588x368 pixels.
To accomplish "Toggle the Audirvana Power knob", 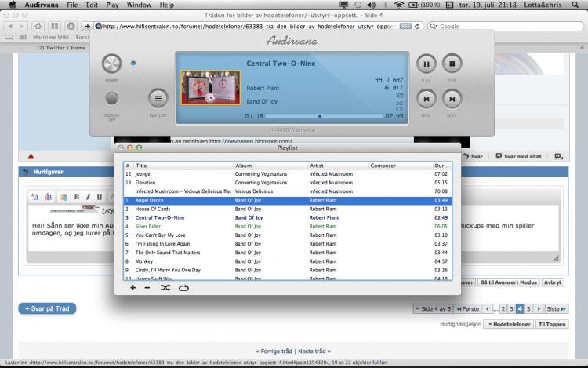I will 112,64.
